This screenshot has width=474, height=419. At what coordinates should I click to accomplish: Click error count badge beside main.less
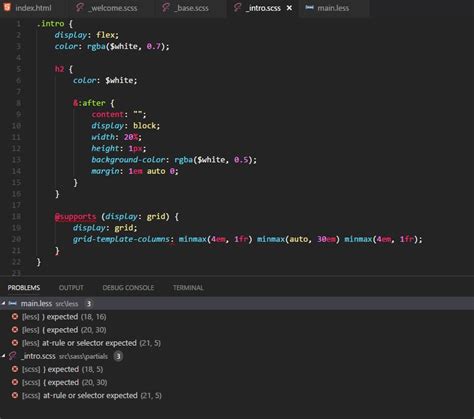(89, 304)
